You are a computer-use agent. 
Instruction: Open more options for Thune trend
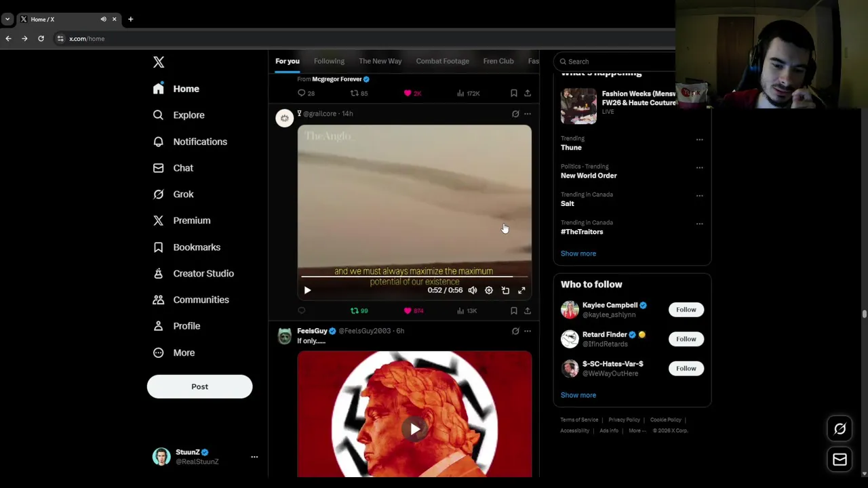tap(699, 140)
